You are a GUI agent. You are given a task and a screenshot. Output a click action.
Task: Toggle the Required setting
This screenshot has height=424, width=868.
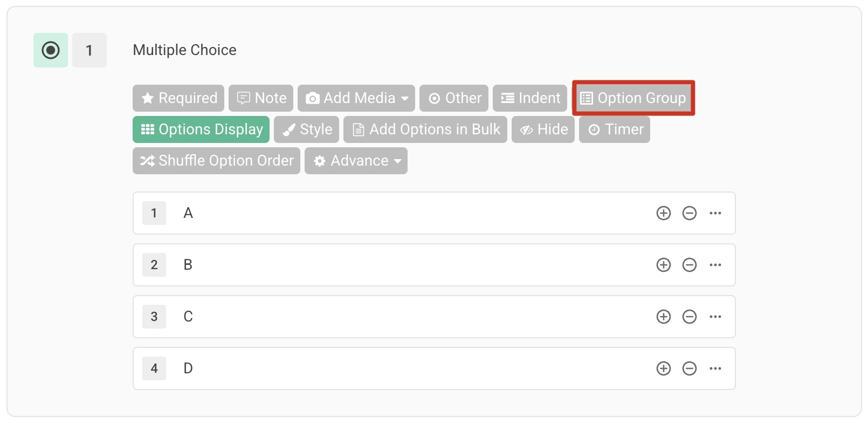(x=178, y=98)
